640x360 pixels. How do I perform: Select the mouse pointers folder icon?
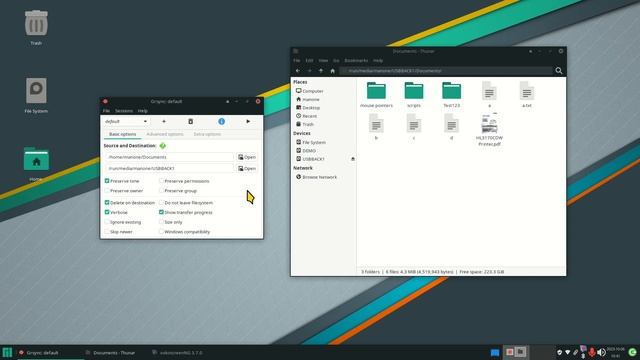tap(376, 91)
